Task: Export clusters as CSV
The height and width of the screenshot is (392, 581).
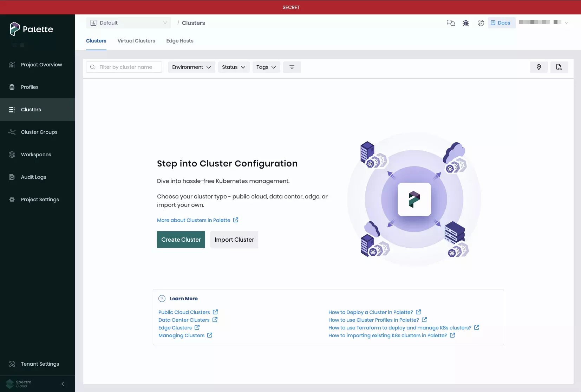Action: click(x=560, y=67)
